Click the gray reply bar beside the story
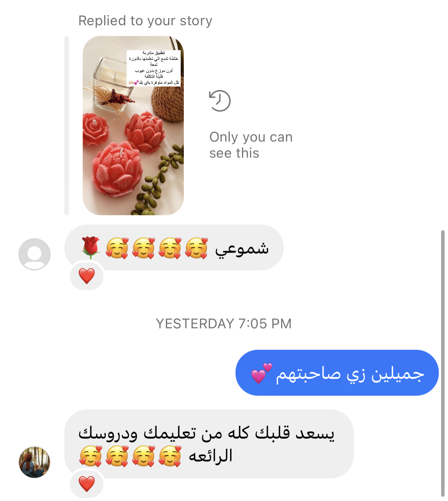 point(67,126)
